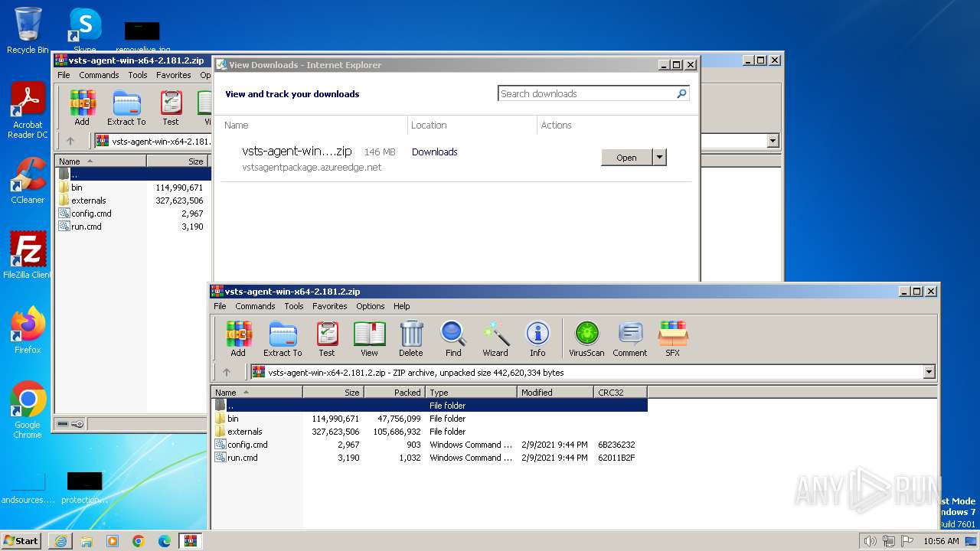The image size is (980, 551).
Task: Open the Firefox desktop icon
Action: (28, 331)
